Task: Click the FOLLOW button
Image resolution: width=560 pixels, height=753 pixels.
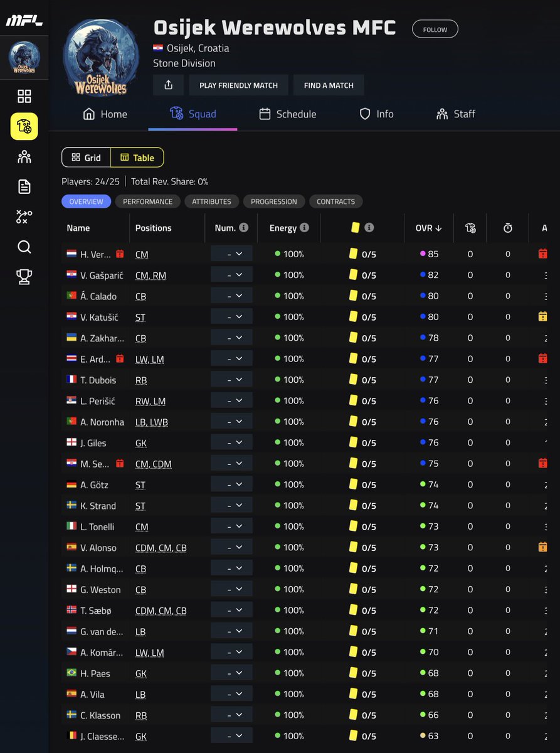Action: pos(435,29)
